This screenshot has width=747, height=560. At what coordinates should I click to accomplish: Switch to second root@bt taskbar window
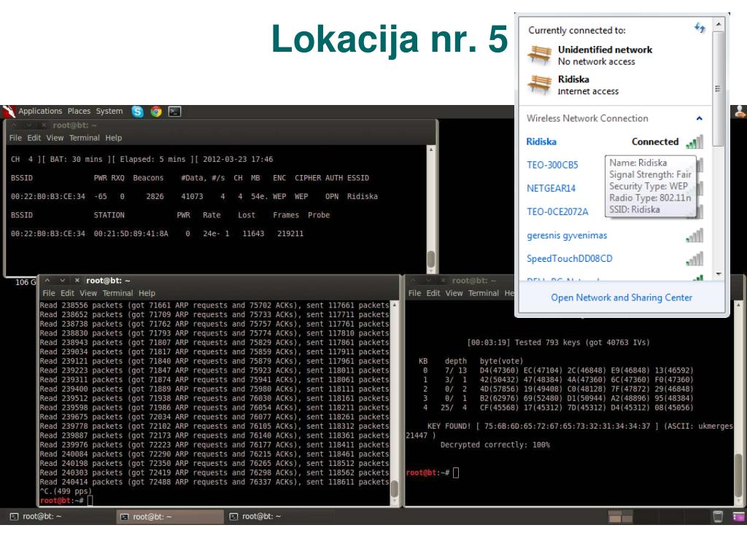(170, 517)
